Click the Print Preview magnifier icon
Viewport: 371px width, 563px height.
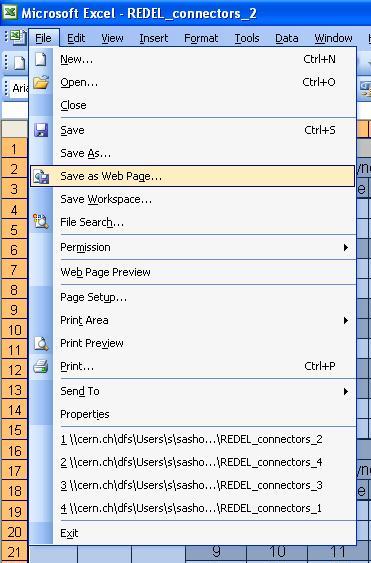[41, 343]
